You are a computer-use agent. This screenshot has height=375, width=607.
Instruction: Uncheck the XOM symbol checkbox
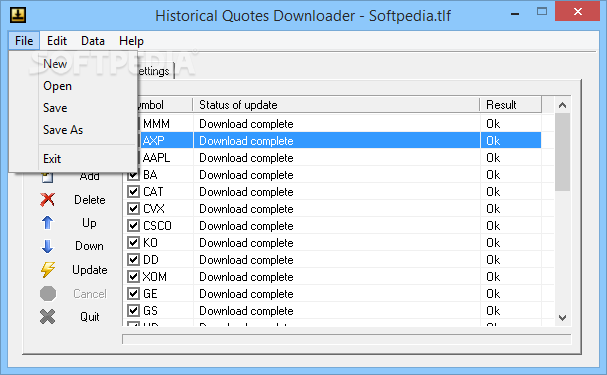click(x=134, y=277)
